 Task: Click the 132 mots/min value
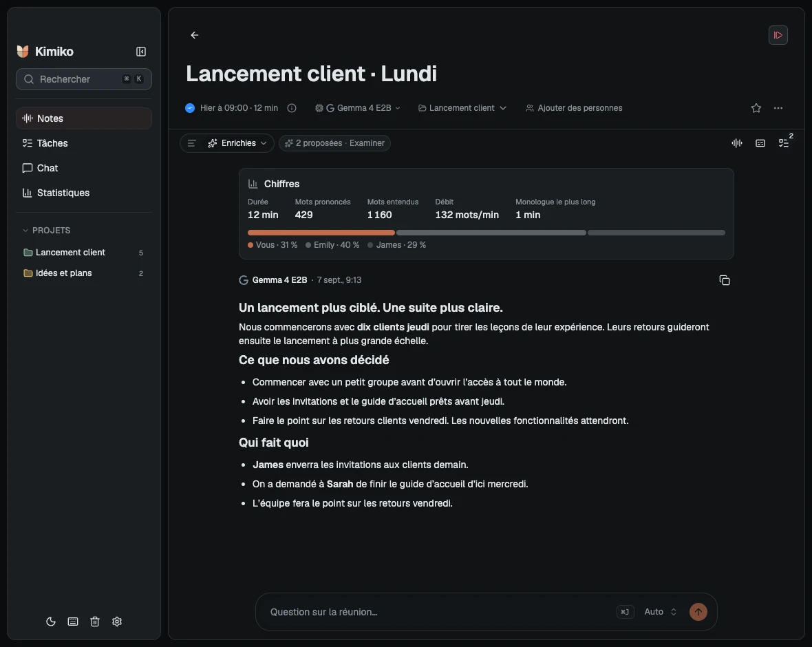[467, 215]
